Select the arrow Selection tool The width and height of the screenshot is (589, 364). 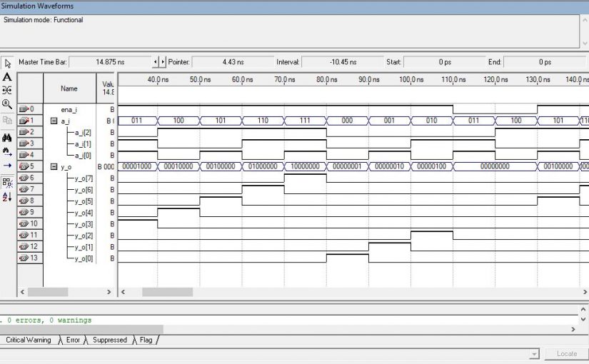7,63
